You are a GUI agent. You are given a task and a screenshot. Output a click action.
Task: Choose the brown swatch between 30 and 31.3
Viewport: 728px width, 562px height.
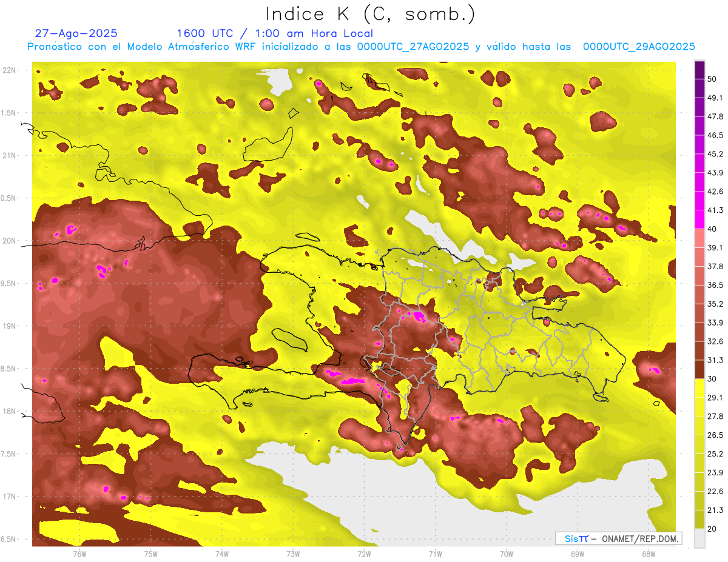699,369
